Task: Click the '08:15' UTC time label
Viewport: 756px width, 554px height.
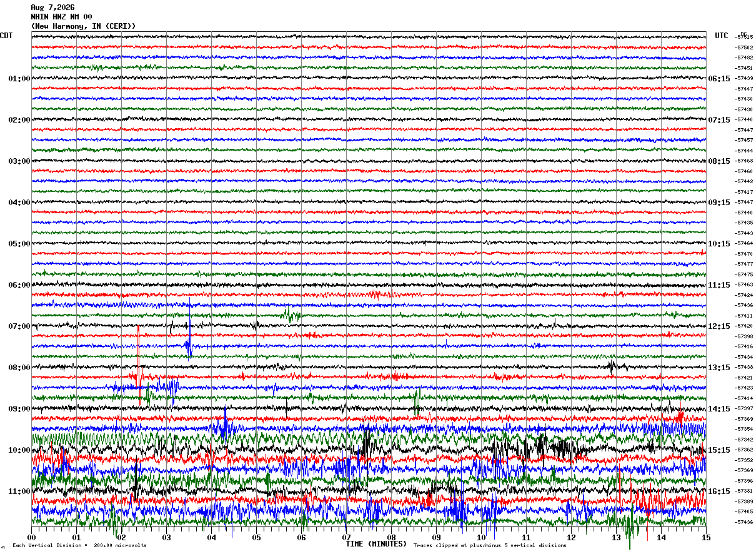Action: click(x=719, y=161)
